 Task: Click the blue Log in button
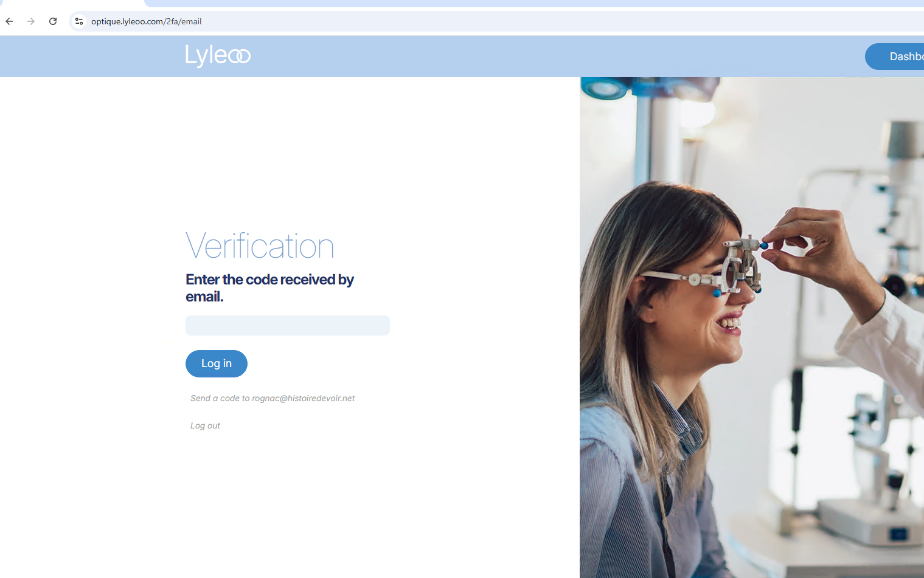217,363
